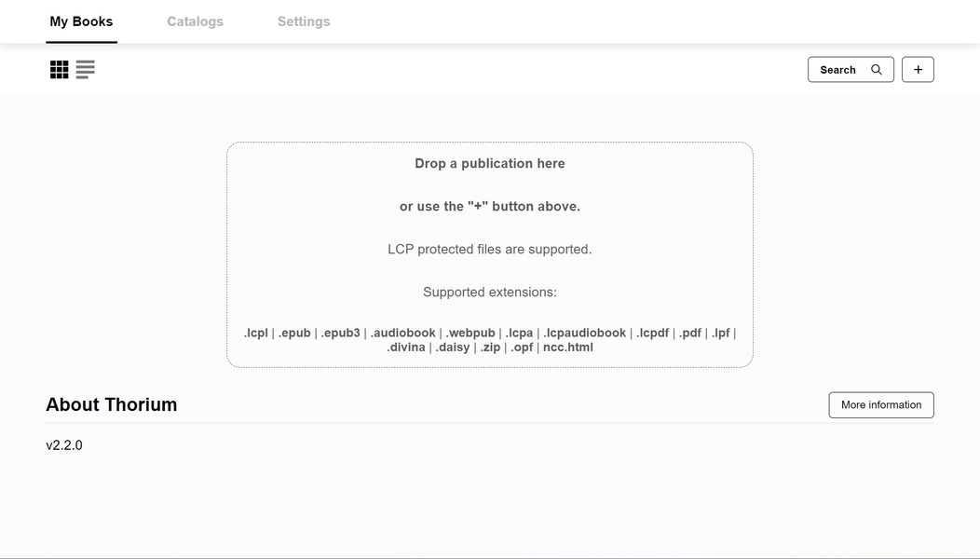The image size is (980, 559).
Task: Switch to grid view of books
Action: pyautogui.click(x=60, y=70)
